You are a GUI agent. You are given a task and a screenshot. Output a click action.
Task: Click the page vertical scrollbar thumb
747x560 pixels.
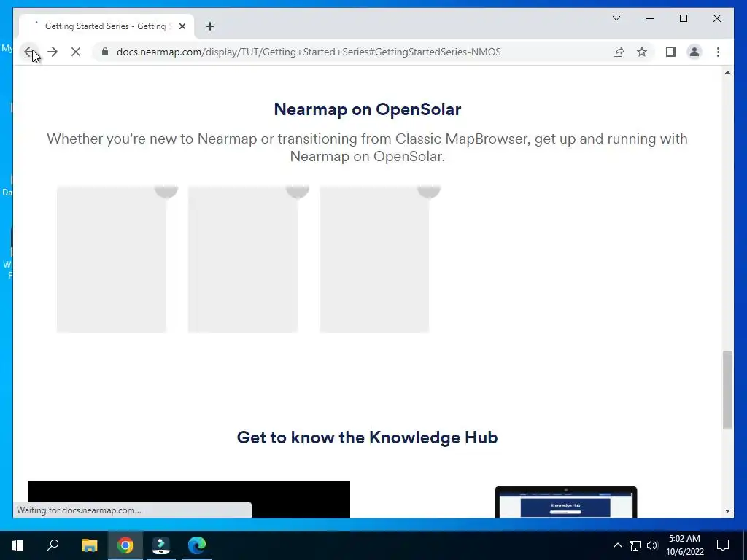(x=727, y=390)
